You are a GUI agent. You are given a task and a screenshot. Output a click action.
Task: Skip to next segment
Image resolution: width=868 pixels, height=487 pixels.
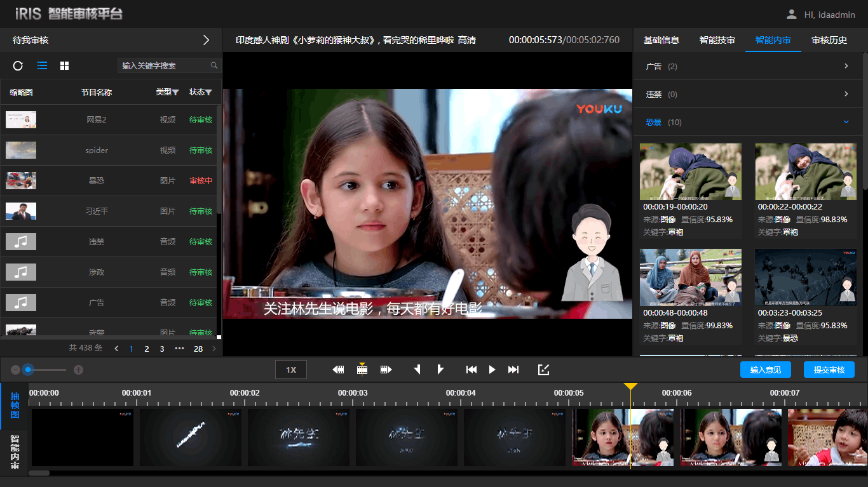513,370
